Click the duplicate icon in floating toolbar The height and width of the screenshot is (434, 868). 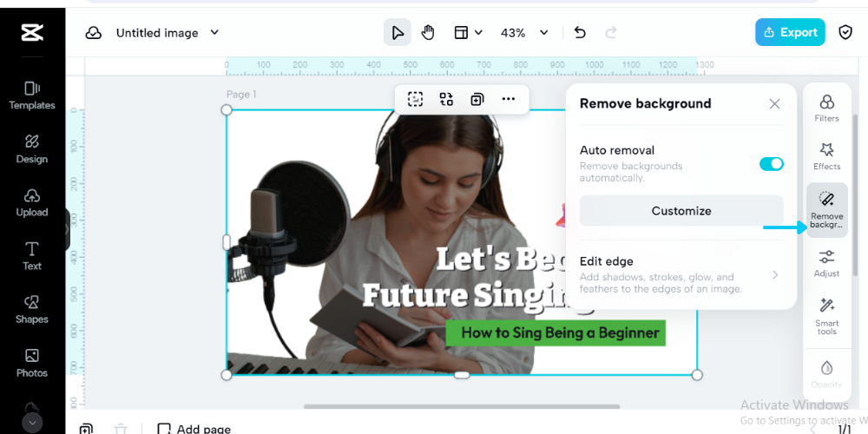pyautogui.click(x=477, y=99)
